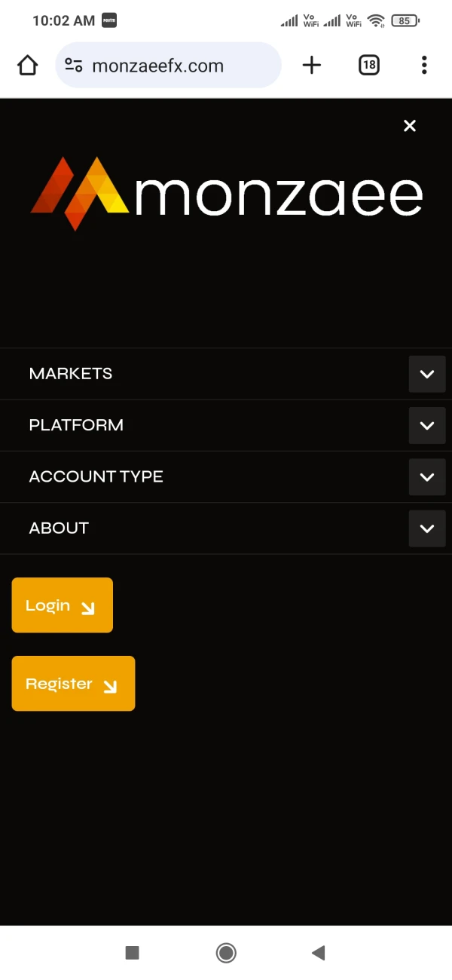452x980 pixels.
Task: Open site settings icon in address bar
Action: click(74, 66)
